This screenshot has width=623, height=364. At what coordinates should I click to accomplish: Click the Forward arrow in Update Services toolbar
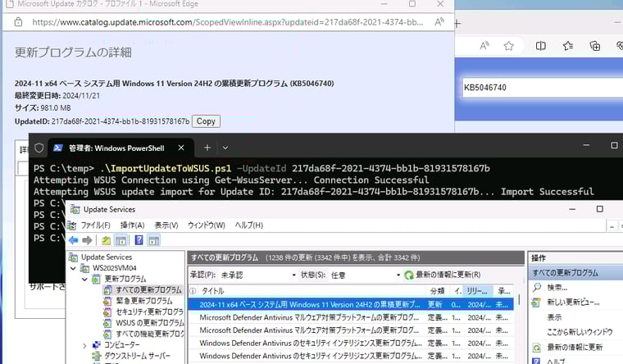point(87,240)
